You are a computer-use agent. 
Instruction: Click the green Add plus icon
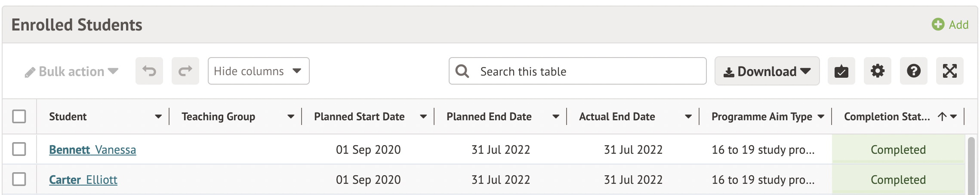tap(938, 24)
